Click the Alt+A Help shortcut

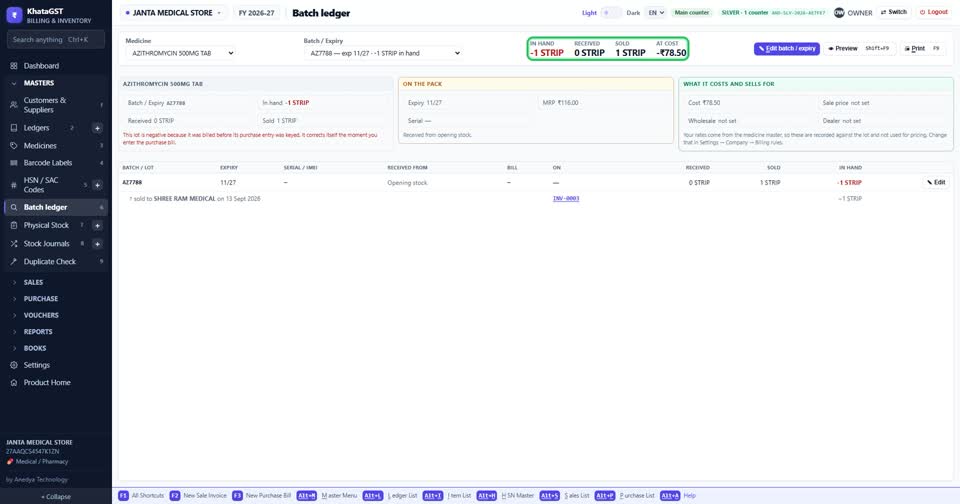[x=678, y=495]
